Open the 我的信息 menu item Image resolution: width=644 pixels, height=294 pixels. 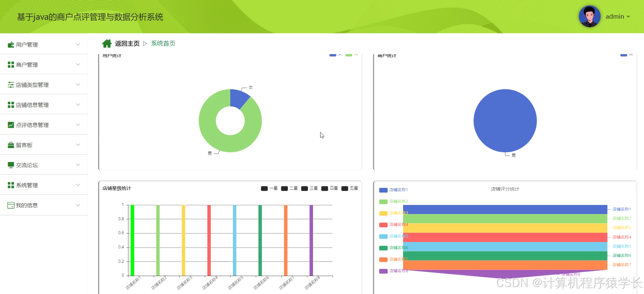coord(44,205)
